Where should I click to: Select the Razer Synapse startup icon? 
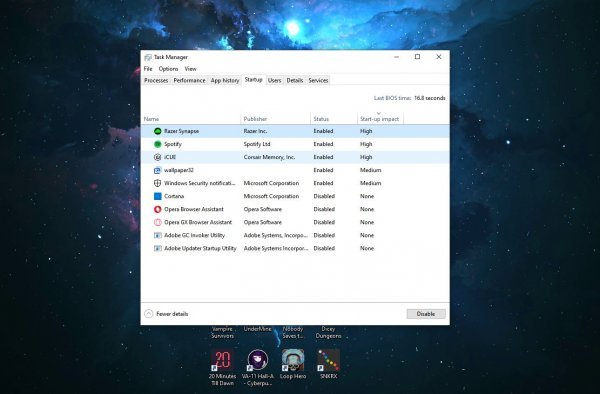[158, 131]
